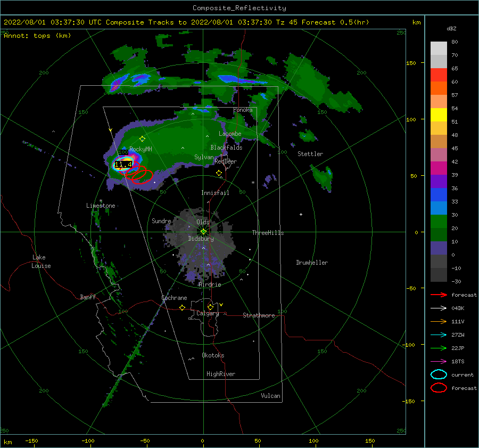Viewport: 479px width, 448px height.
Task: Click the dBZ scale heading
Action: [451, 29]
